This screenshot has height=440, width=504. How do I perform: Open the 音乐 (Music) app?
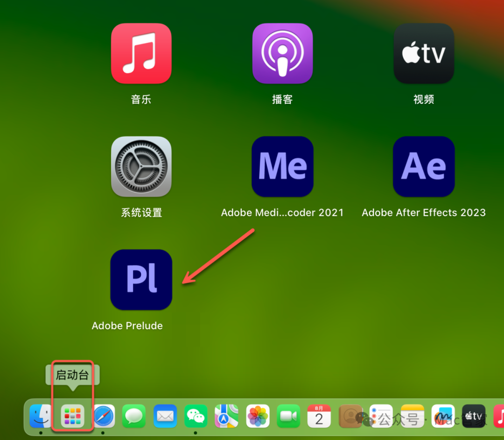141,53
